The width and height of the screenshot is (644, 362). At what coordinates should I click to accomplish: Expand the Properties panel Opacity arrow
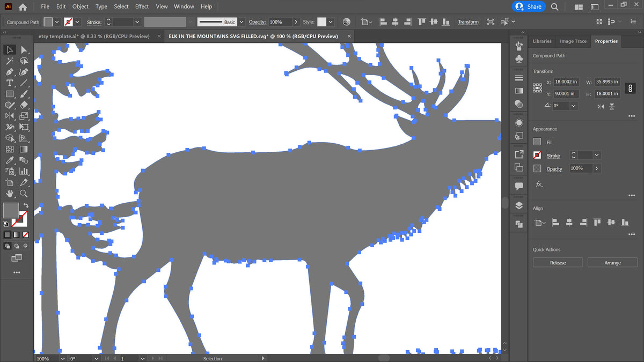click(x=597, y=168)
